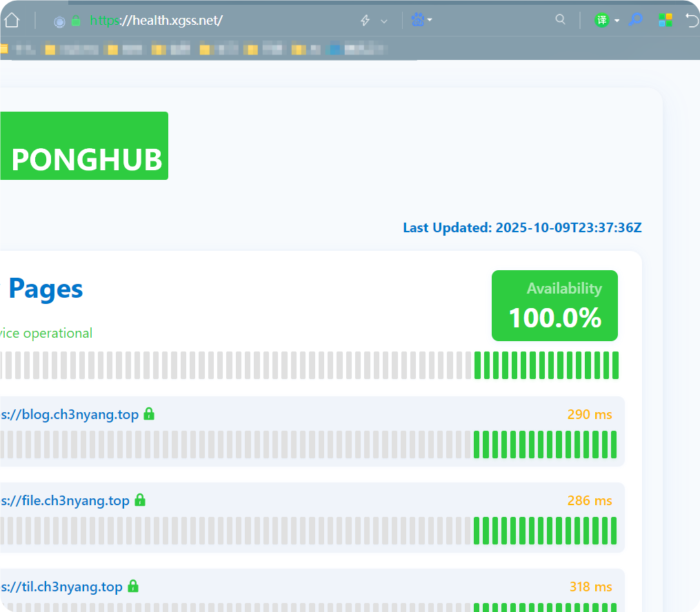
Task: Click the undo arrow icon in toolbar
Action: coord(692,20)
